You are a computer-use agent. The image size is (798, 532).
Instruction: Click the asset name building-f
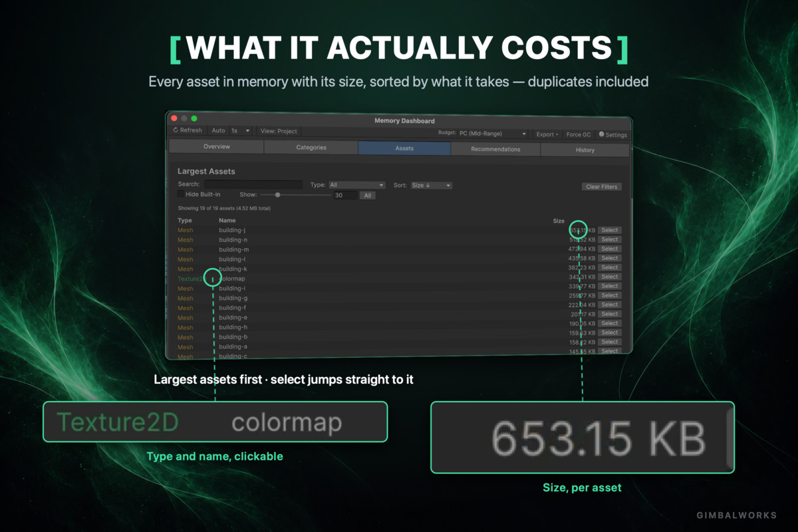[232, 308]
